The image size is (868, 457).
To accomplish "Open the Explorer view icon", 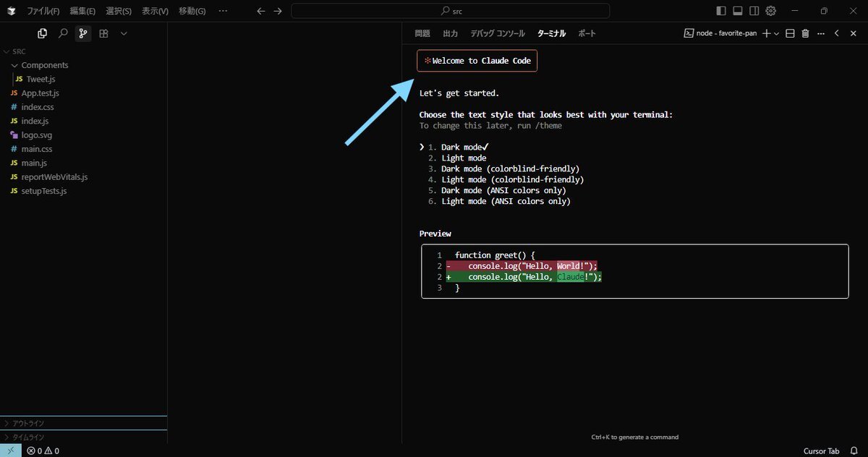I will click(x=43, y=33).
